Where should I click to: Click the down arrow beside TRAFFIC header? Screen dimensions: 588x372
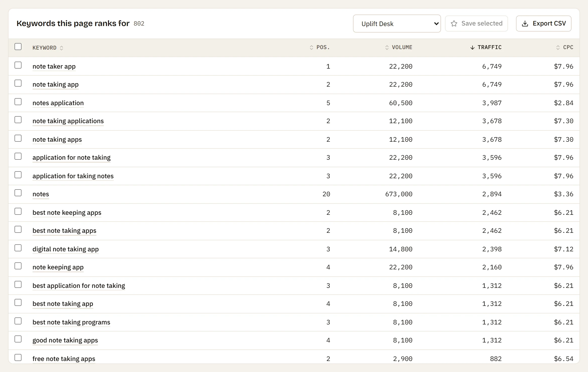coord(472,48)
